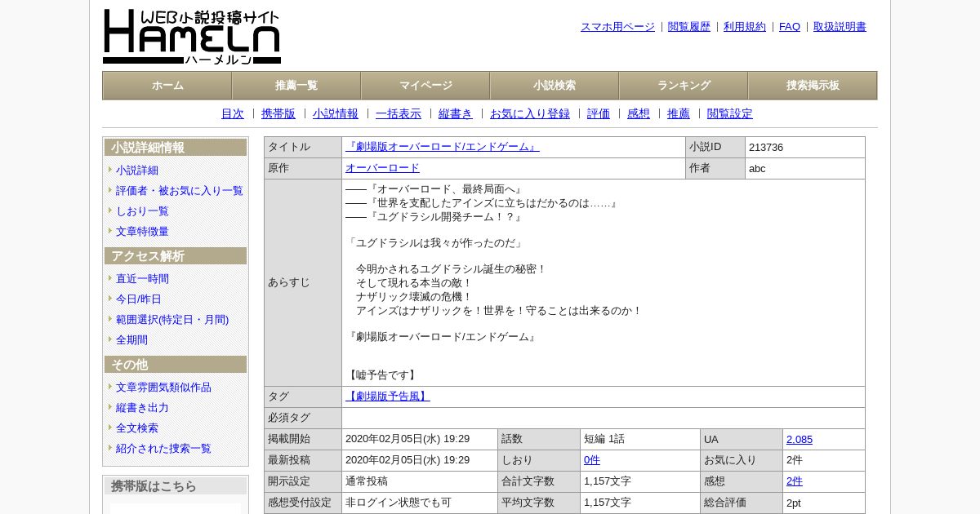Click the 【嘘予告です】 synopsis text
The height and width of the screenshot is (514, 980).
point(382,375)
